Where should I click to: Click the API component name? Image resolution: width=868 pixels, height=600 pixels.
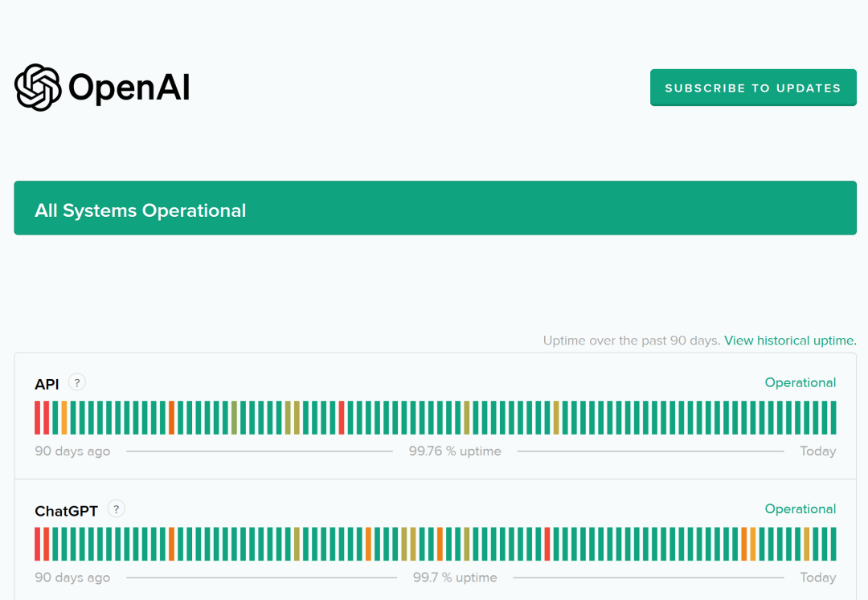(x=47, y=384)
